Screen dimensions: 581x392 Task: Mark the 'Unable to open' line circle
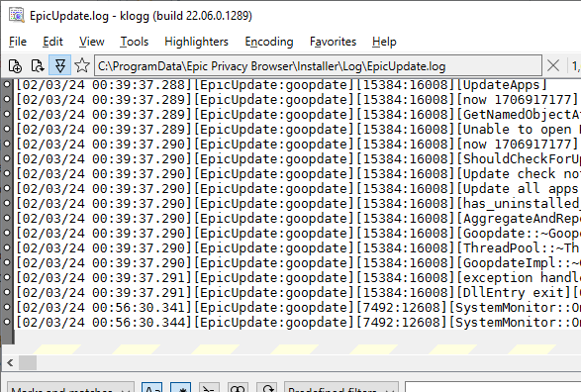7,129
